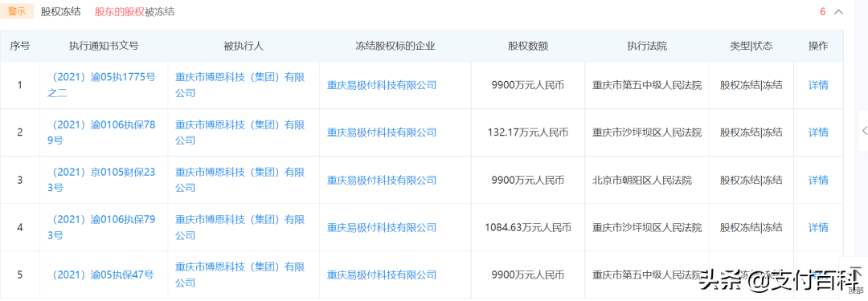
Task: Click the 序号 column header
Action: (x=20, y=46)
